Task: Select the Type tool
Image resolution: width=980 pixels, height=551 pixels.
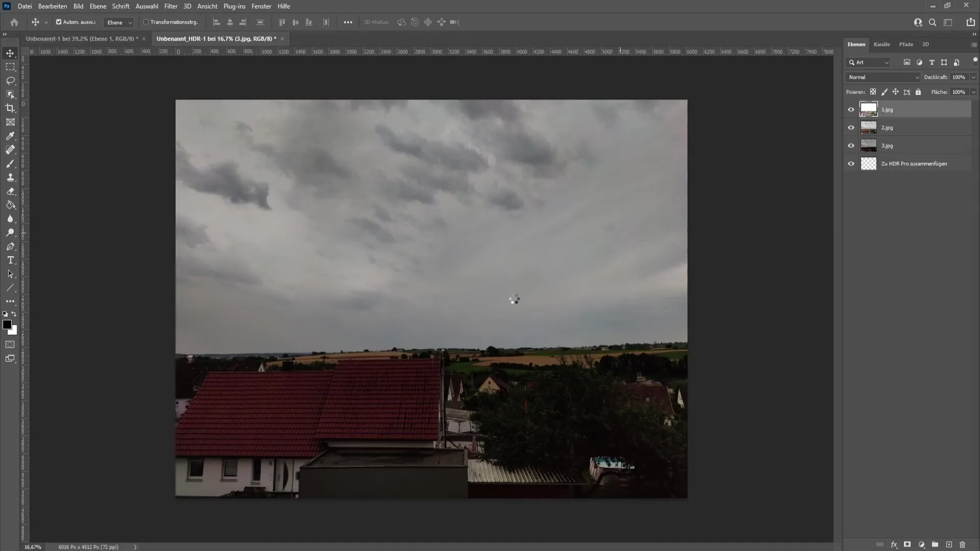Action: tap(10, 260)
